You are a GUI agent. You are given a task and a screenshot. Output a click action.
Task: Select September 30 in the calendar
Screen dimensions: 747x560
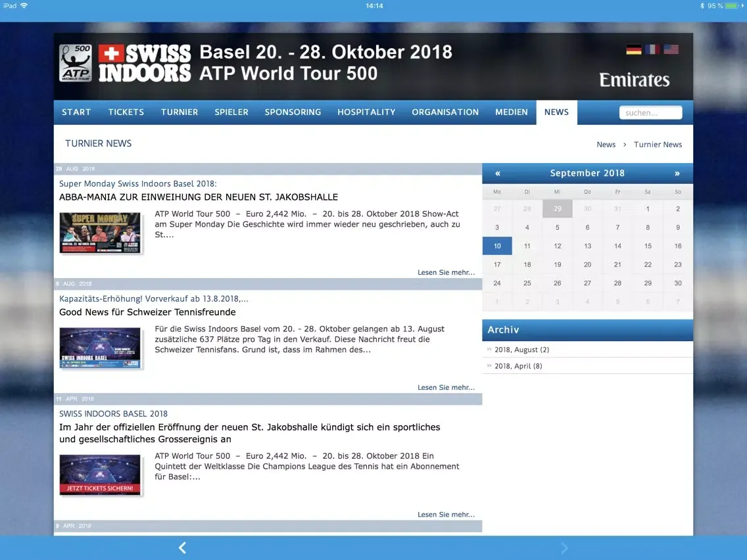click(677, 283)
